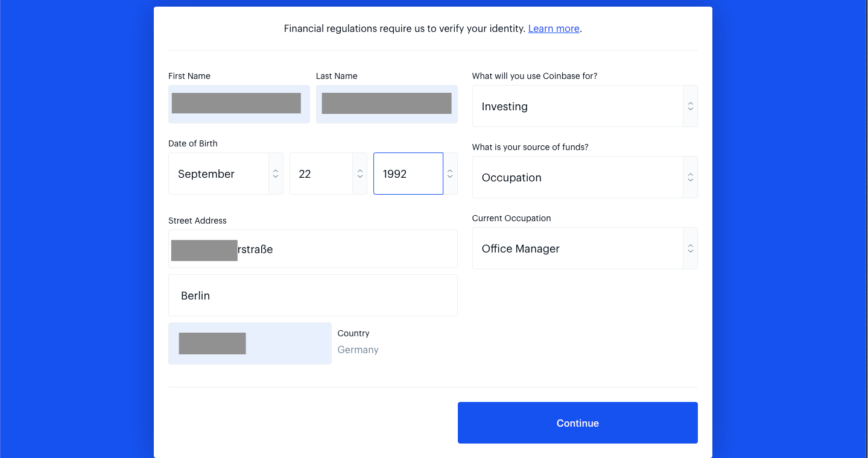Image resolution: width=868 pixels, height=458 pixels.
Task: Open the Investing purpose dropdown
Action: pos(584,106)
